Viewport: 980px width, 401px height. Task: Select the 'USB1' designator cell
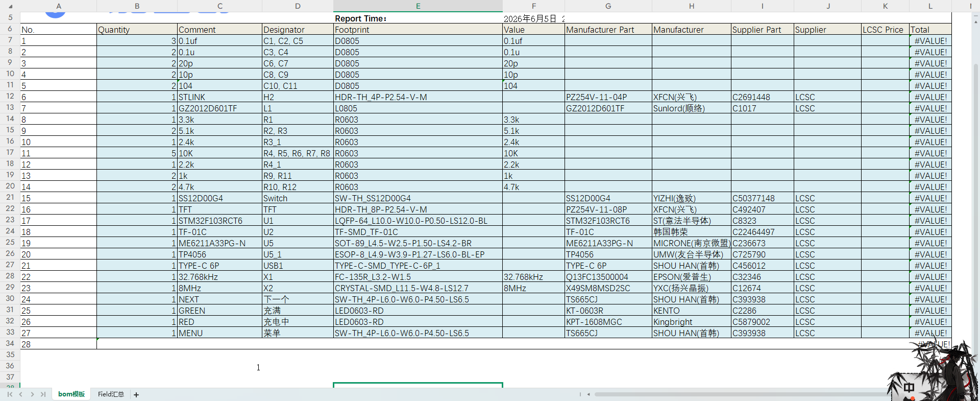[298, 266]
